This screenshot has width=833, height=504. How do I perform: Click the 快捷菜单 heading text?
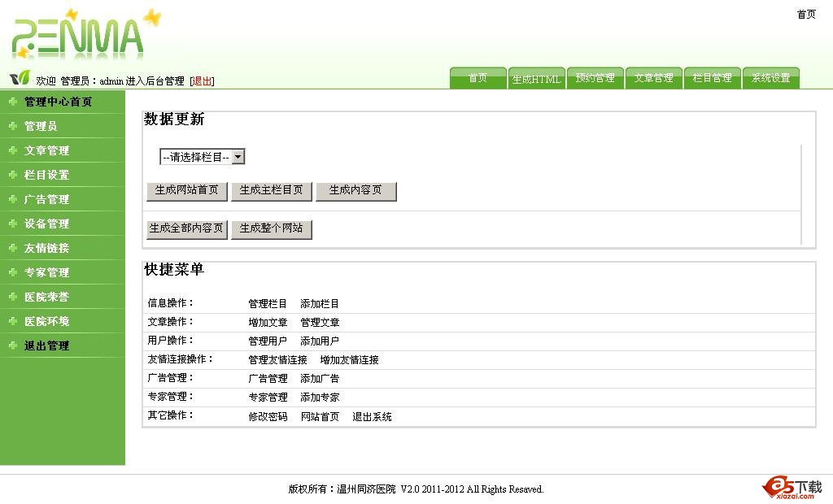pos(174,269)
